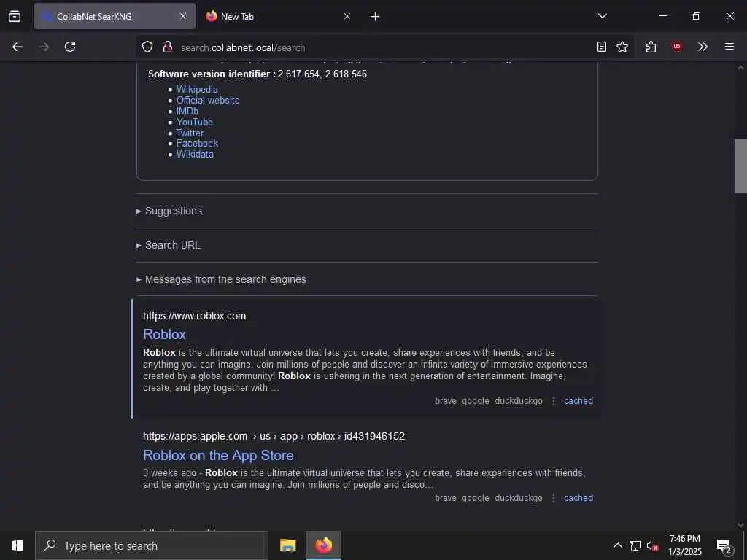The width and height of the screenshot is (747, 560).
Task: Open Roblox on the App Store result
Action: click(218, 455)
